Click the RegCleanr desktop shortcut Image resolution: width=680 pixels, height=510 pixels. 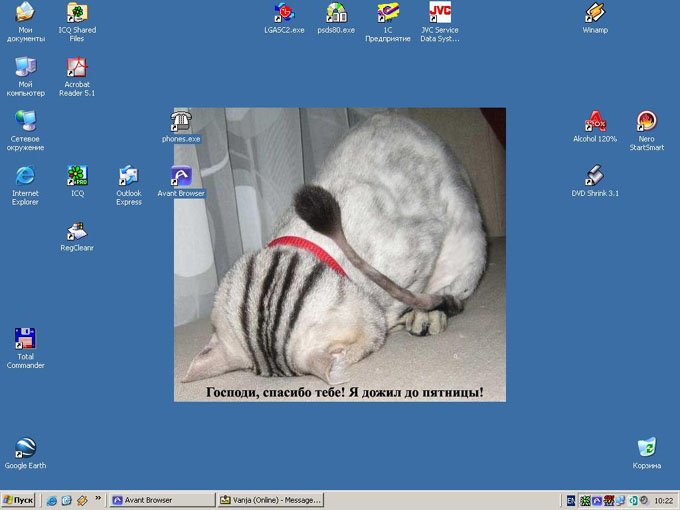click(x=77, y=231)
